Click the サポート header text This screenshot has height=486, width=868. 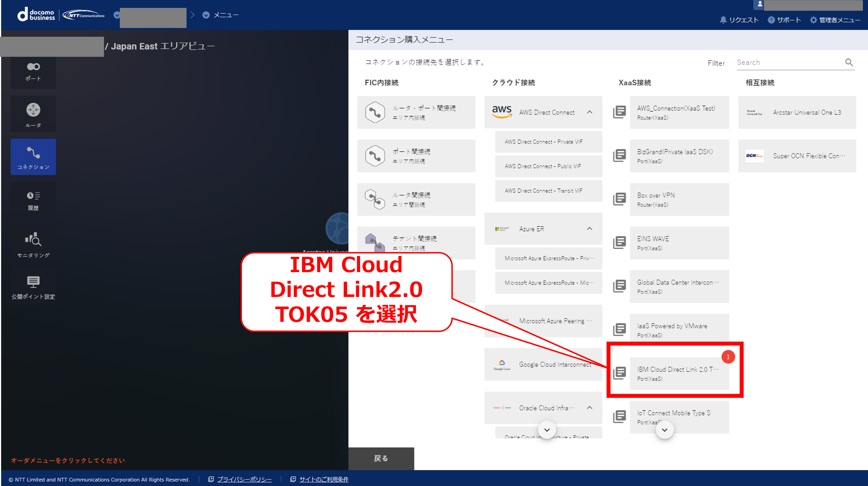(789, 20)
